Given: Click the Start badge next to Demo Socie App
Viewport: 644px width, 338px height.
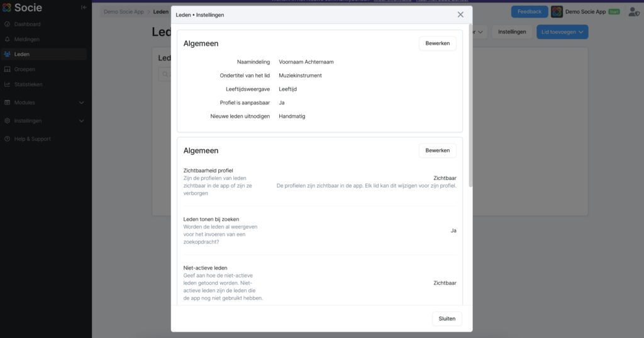Looking at the screenshot, I should 614,11.
